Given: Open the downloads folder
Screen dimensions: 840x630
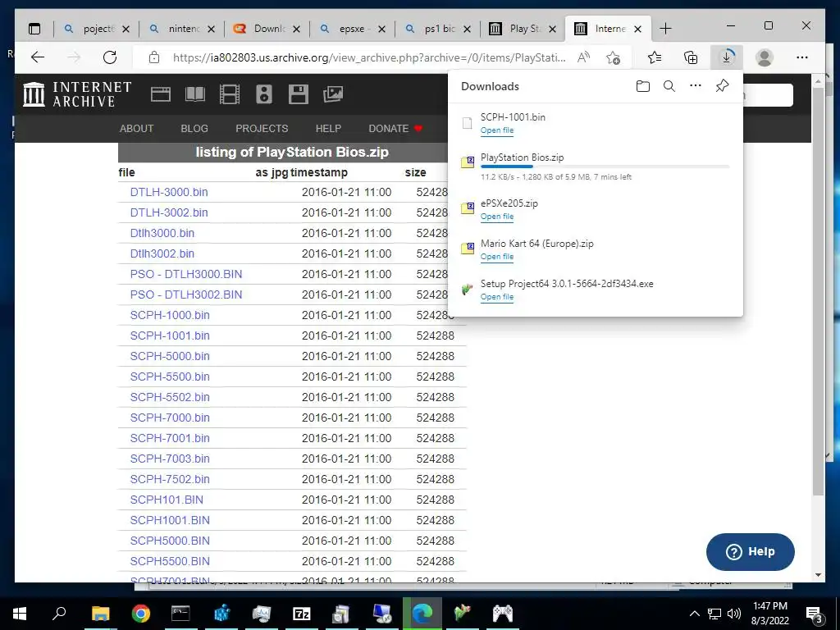Looking at the screenshot, I should (x=643, y=86).
